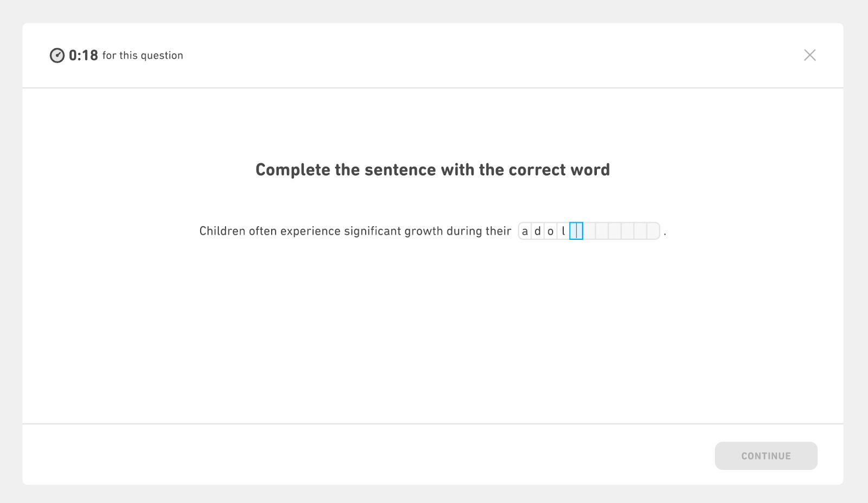The width and height of the screenshot is (868, 503).
Task: Click the 'for this question' label
Action: (x=143, y=55)
